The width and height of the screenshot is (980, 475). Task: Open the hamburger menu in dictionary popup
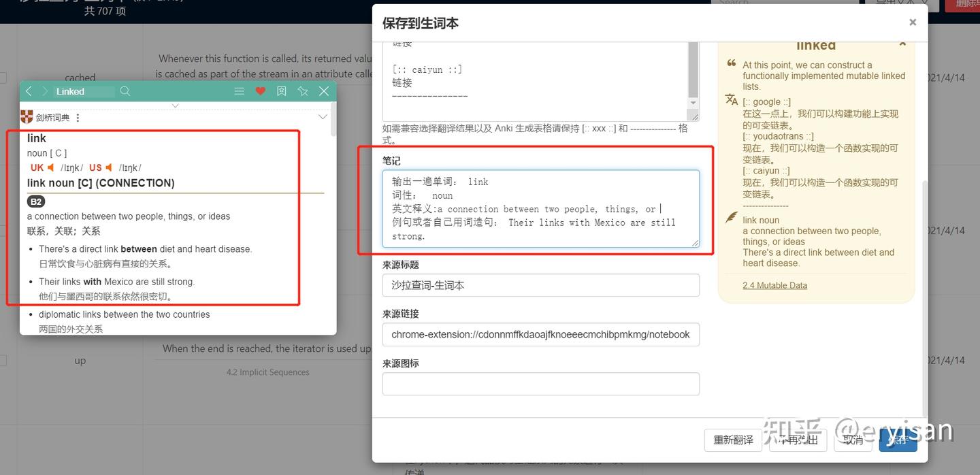pos(239,91)
